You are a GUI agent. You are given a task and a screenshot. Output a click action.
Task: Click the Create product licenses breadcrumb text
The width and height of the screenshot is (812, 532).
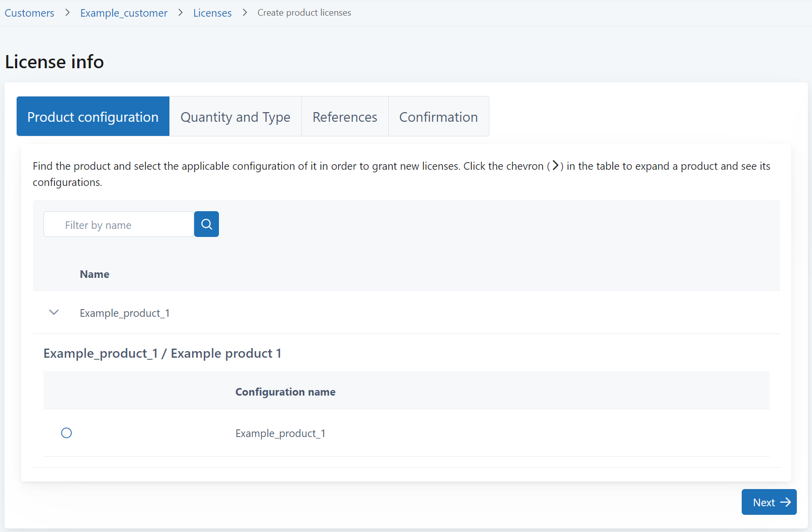pyautogui.click(x=304, y=13)
